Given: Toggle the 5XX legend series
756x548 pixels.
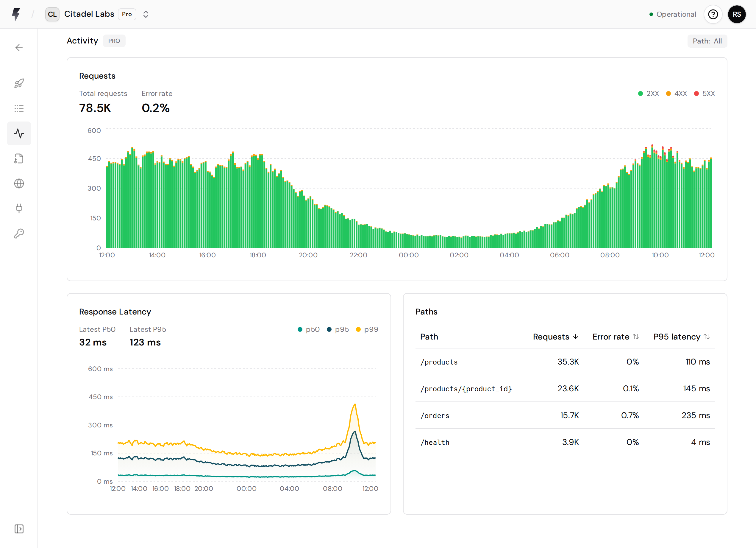Looking at the screenshot, I should (704, 94).
